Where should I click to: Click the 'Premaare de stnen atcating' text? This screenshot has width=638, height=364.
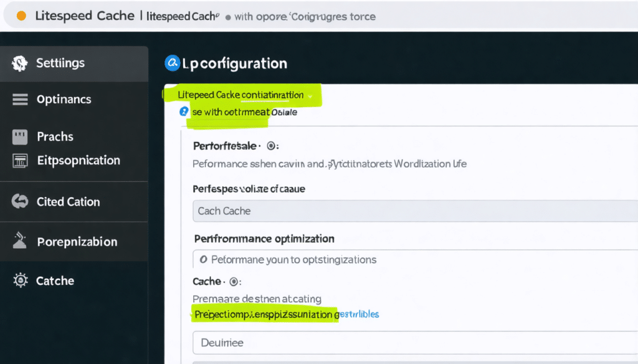point(257,299)
